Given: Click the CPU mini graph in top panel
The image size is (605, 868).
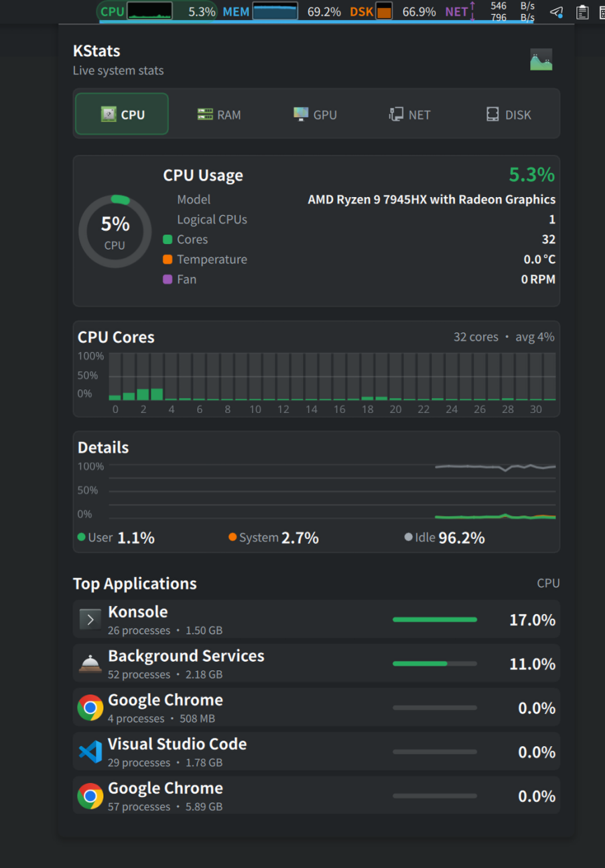Looking at the screenshot, I should (149, 11).
